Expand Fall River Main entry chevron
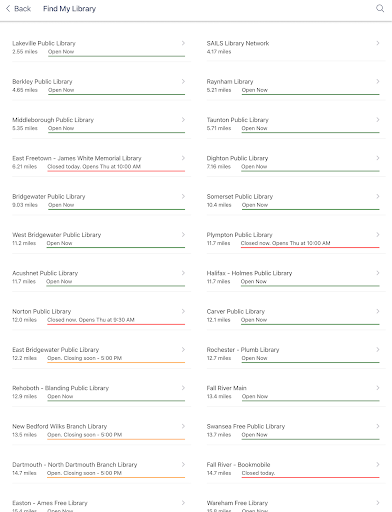Screen dimensions: 392x512 pos(378,388)
